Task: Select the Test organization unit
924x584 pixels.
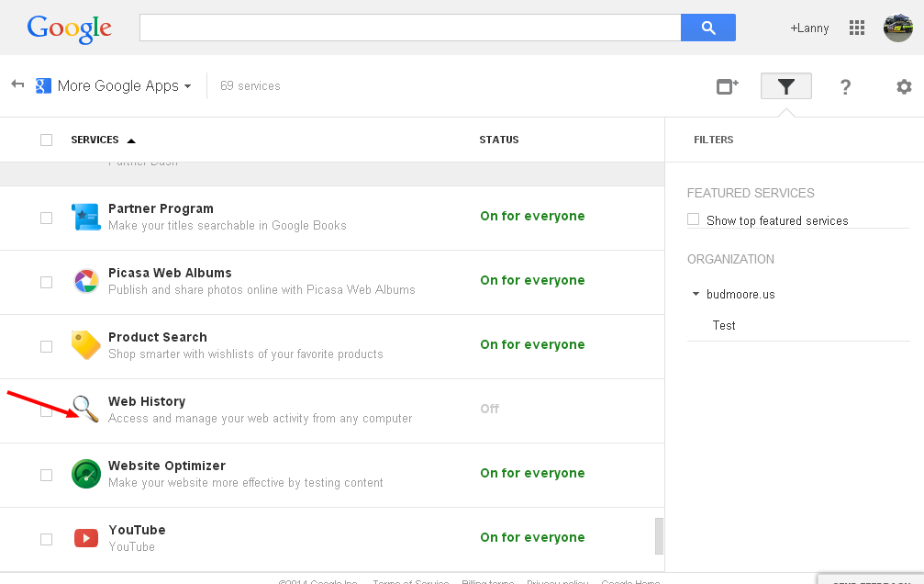Action: tap(724, 325)
